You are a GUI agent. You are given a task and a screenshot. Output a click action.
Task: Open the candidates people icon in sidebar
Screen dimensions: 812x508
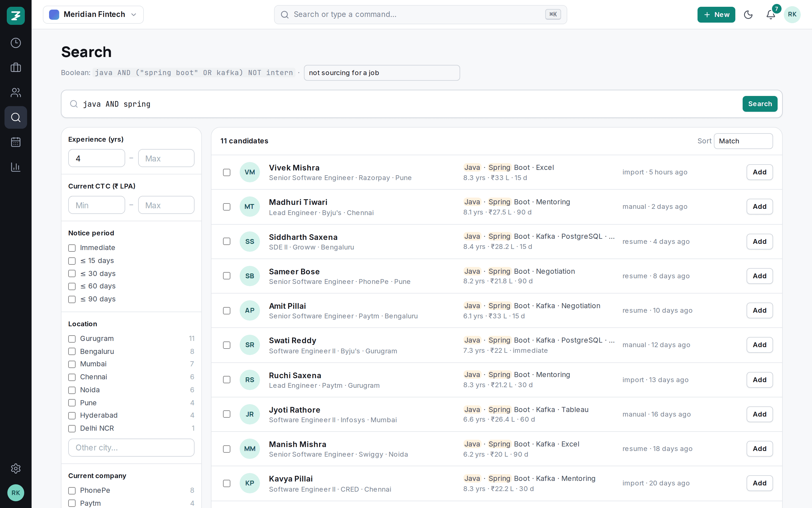point(16,92)
